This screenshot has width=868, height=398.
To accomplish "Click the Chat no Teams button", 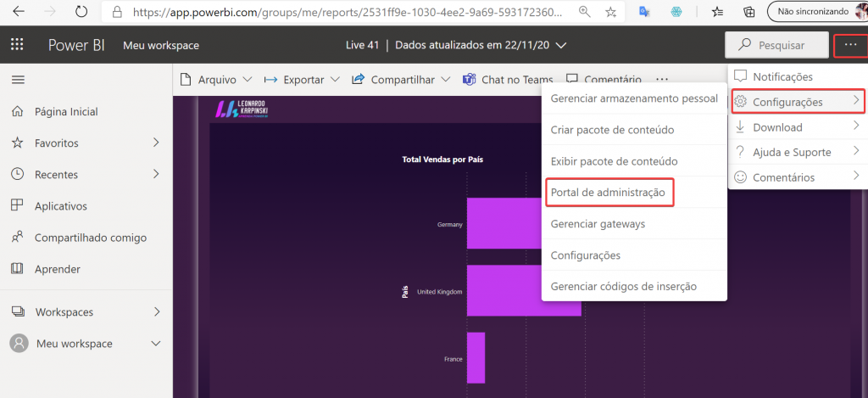I will (507, 80).
